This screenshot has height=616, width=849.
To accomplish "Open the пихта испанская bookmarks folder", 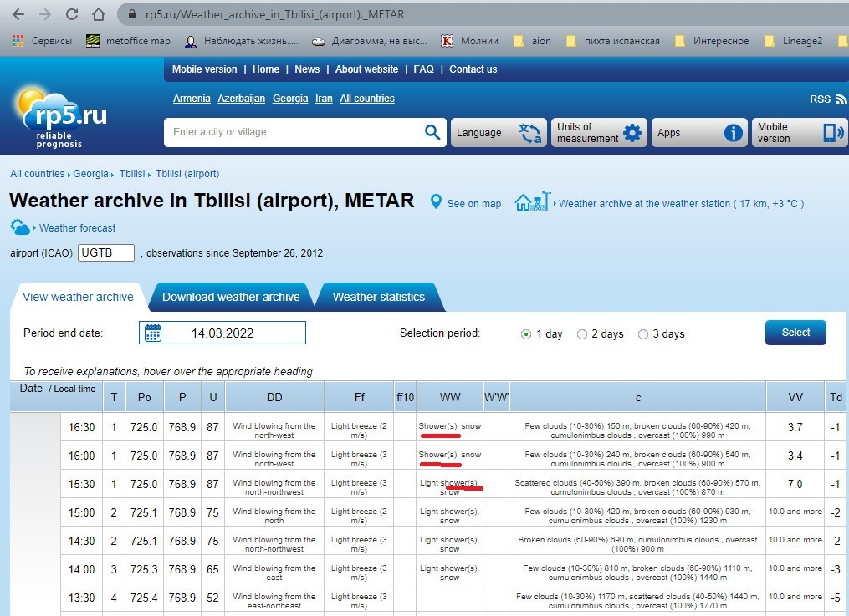I will (613, 41).
